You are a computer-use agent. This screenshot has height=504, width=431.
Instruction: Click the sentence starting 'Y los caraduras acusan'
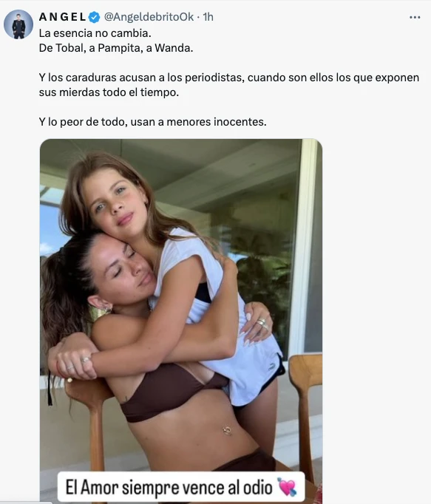coord(229,78)
